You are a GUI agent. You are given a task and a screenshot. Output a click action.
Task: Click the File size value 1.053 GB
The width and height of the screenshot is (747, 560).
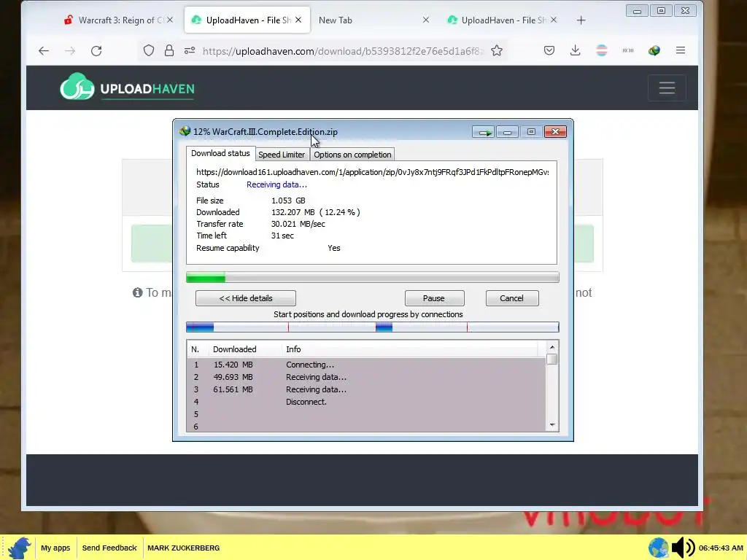point(288,201)
